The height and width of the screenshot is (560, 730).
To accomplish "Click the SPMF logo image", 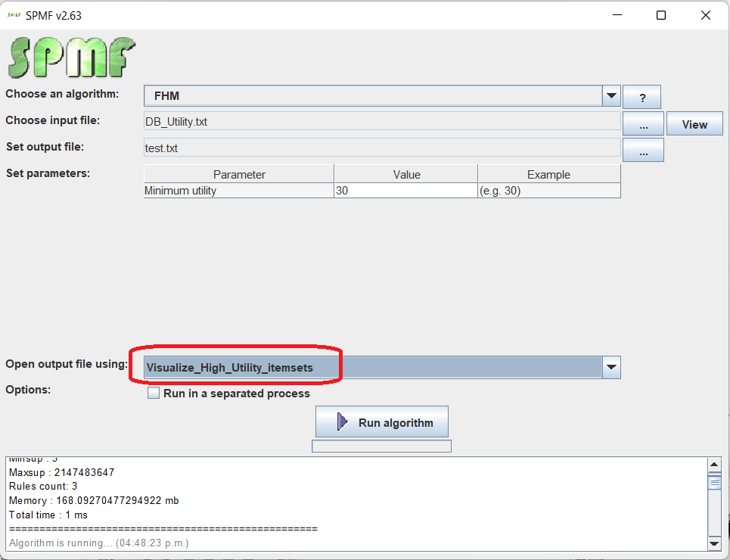I will click(x=71, y=58).
